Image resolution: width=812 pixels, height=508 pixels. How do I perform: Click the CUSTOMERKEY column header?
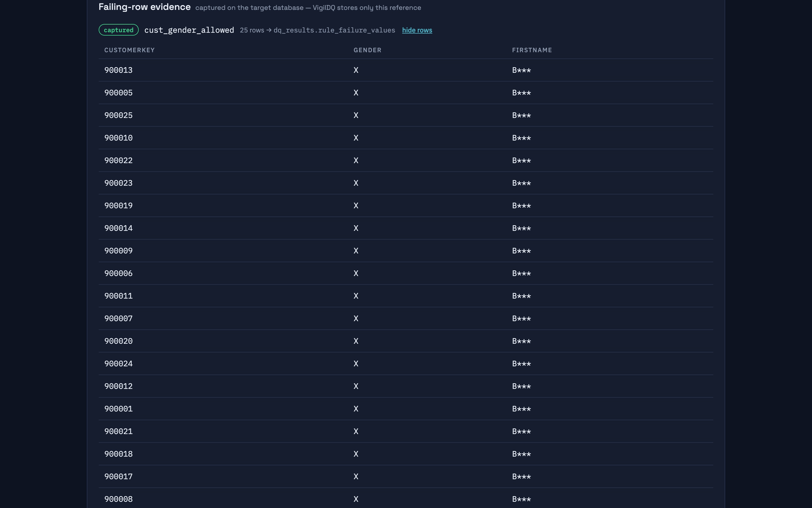[x=129, y=50]
